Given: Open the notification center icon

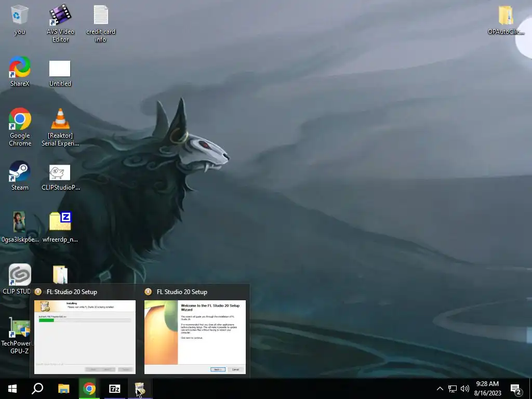Looking at the screenshot, I should click(x=516, y=389).
